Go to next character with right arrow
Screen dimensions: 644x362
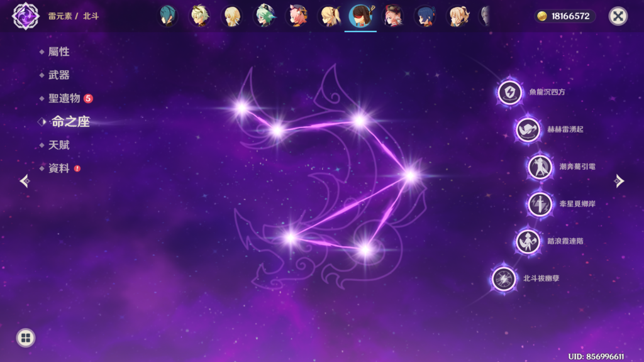pos(619,181)
